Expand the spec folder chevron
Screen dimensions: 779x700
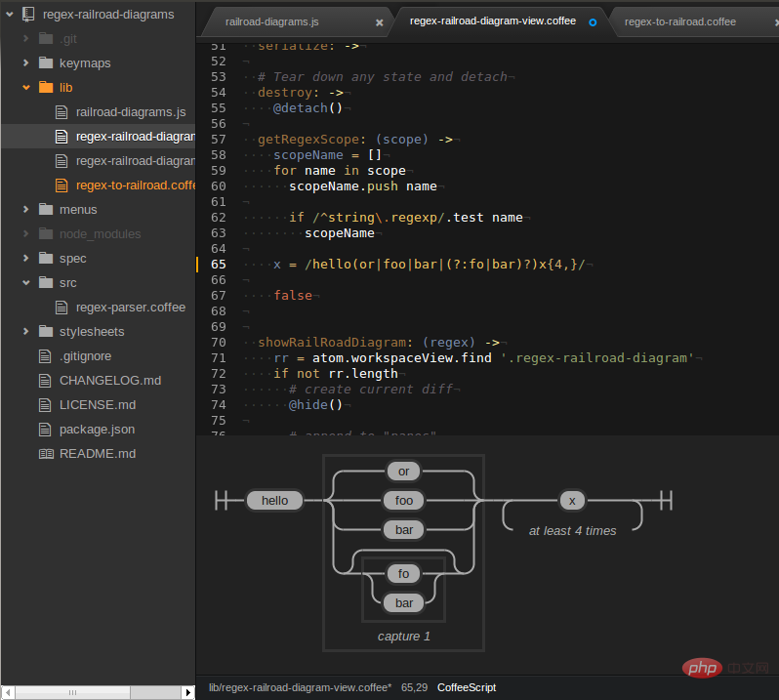click(25, 258)
